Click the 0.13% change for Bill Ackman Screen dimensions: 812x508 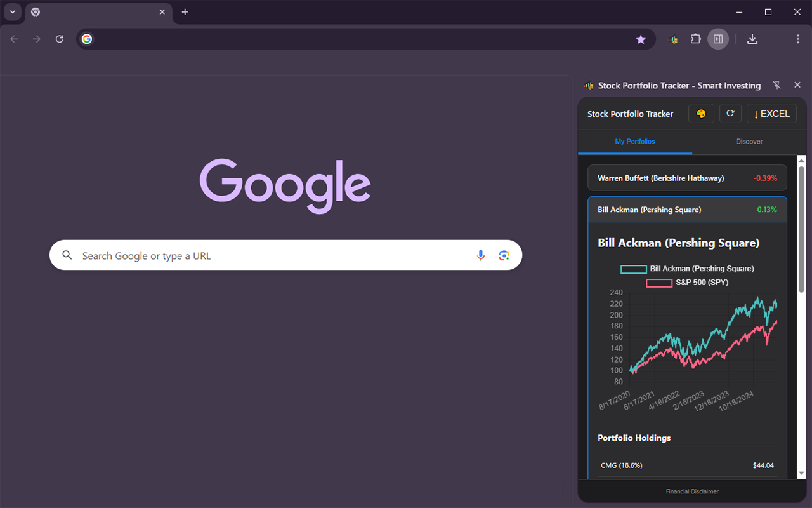pyautogui.click(x=767, y=210)
